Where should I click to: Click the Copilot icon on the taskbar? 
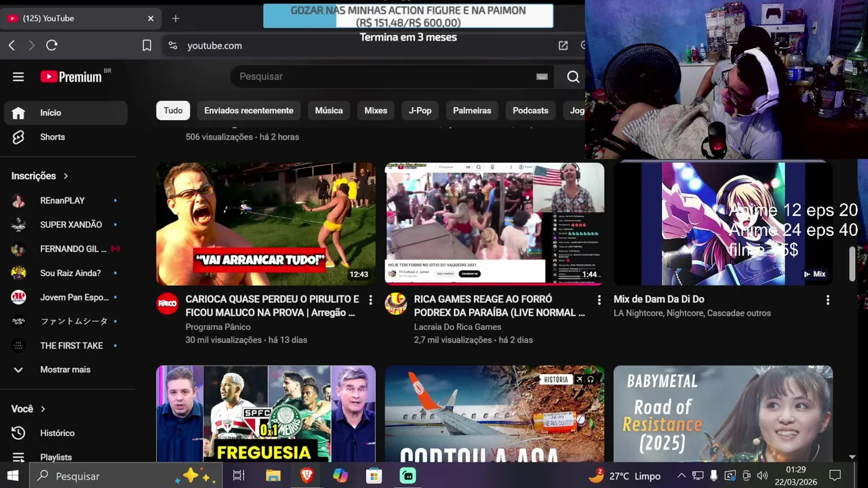tap(340, 476)
